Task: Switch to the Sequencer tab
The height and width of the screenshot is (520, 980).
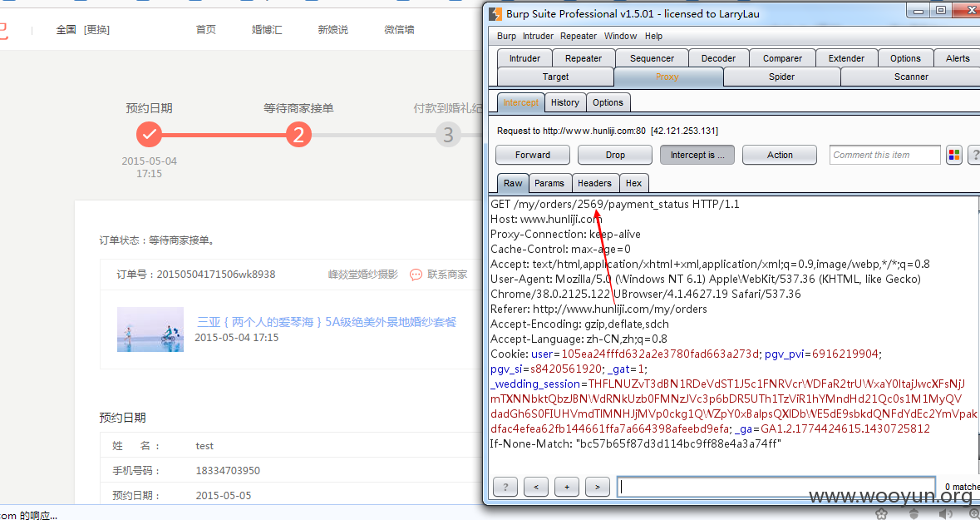Action: 652,58
